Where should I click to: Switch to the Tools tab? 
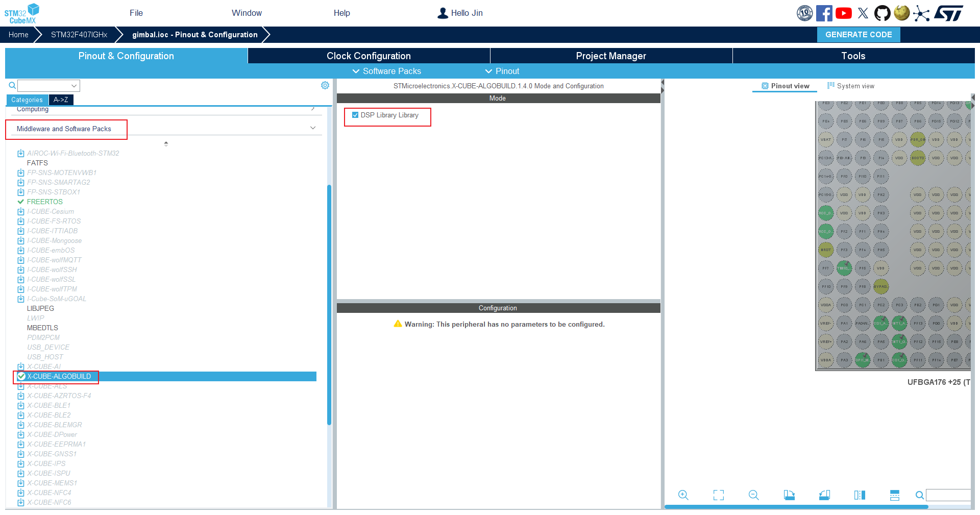tap(853, 56)
